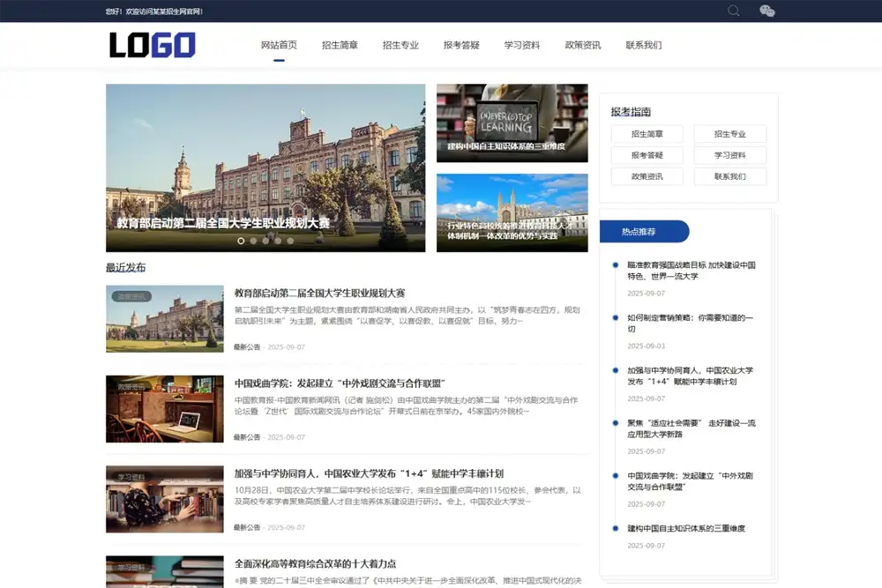Switch to the third carousel slide dot
Image resolution: width=882 pixels, height=588 pixels.
[x=265, y=241]
